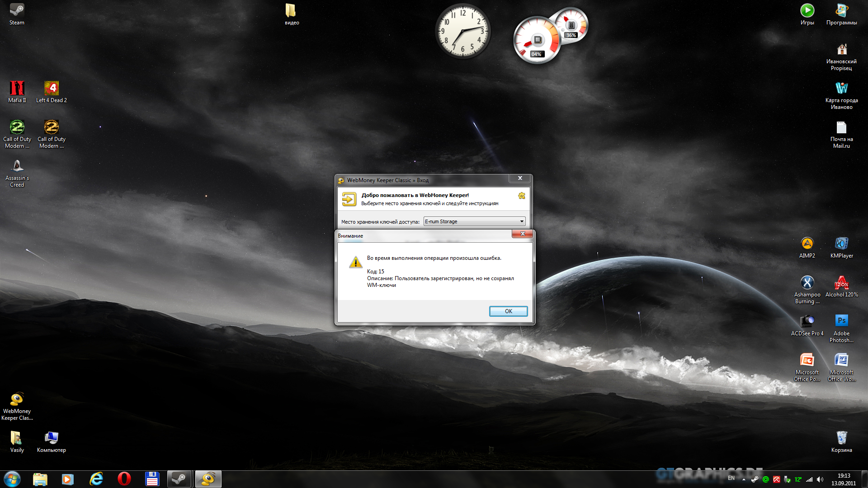The image size is (868, 488).
Task: Open Ивановский Propiseц shortcut
Action: point(841,56)
